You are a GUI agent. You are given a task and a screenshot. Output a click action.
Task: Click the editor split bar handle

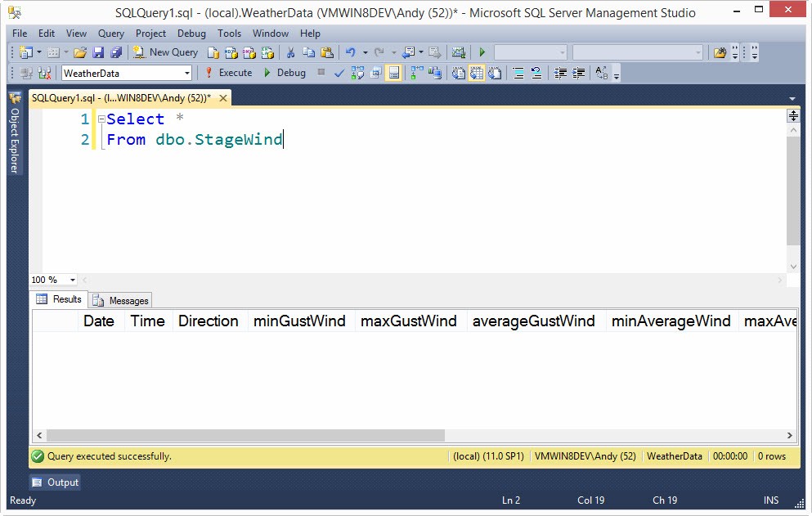(793, 115)
